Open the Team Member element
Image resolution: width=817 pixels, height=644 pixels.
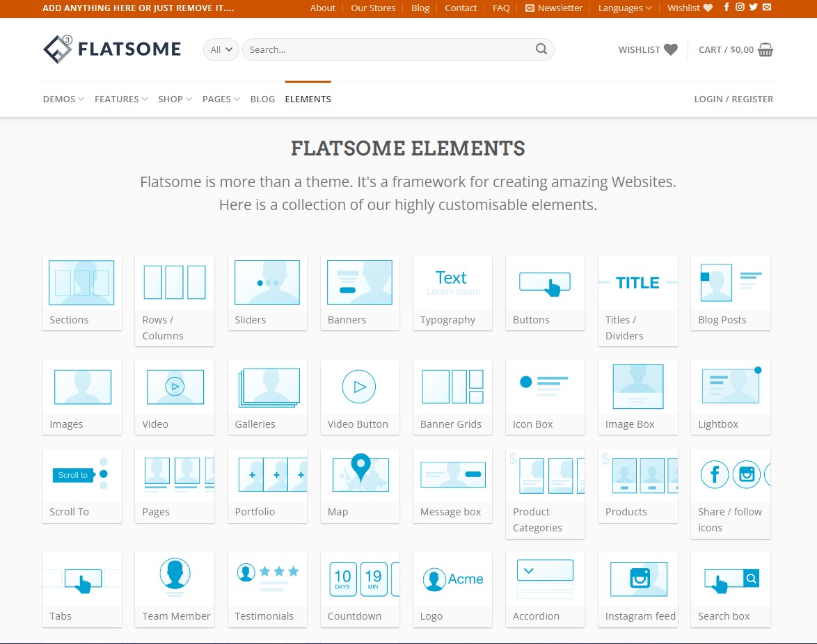pos(175,589)
